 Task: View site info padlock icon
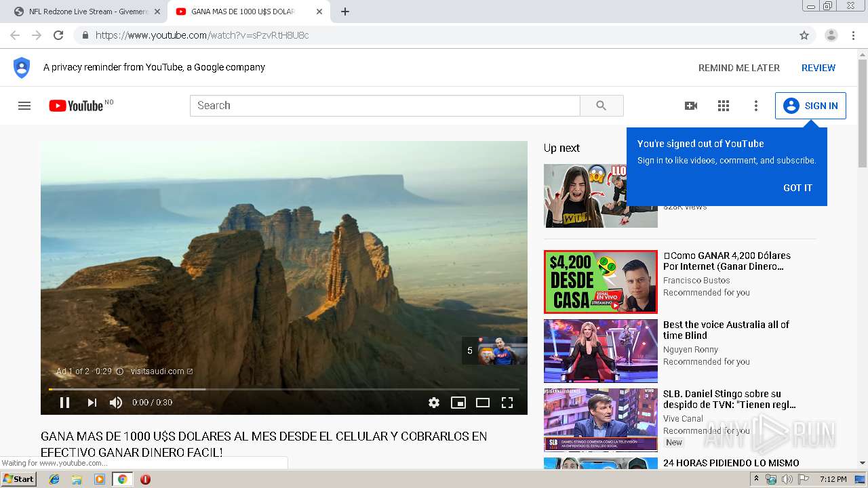(x=85, y=35)
